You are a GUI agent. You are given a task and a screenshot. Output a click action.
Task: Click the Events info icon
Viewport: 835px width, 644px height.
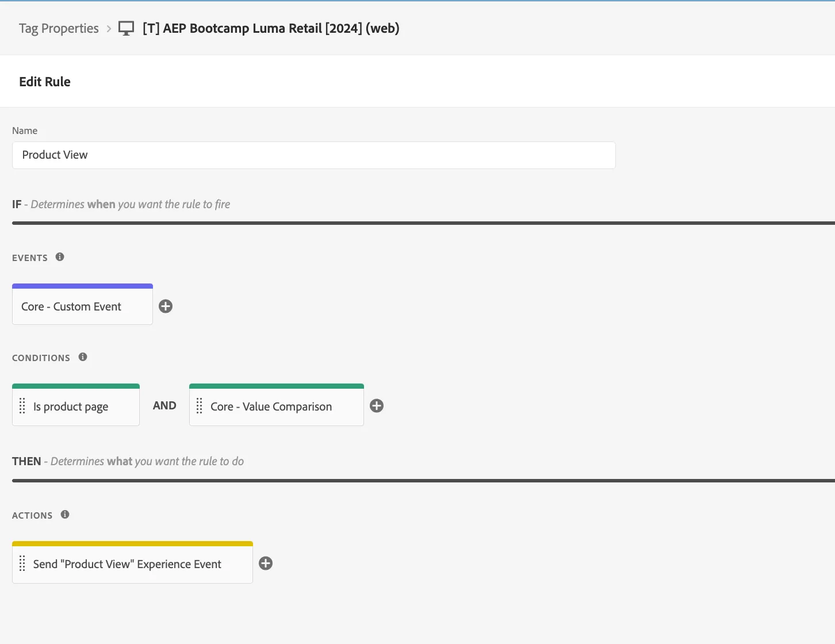click(60, 257)
